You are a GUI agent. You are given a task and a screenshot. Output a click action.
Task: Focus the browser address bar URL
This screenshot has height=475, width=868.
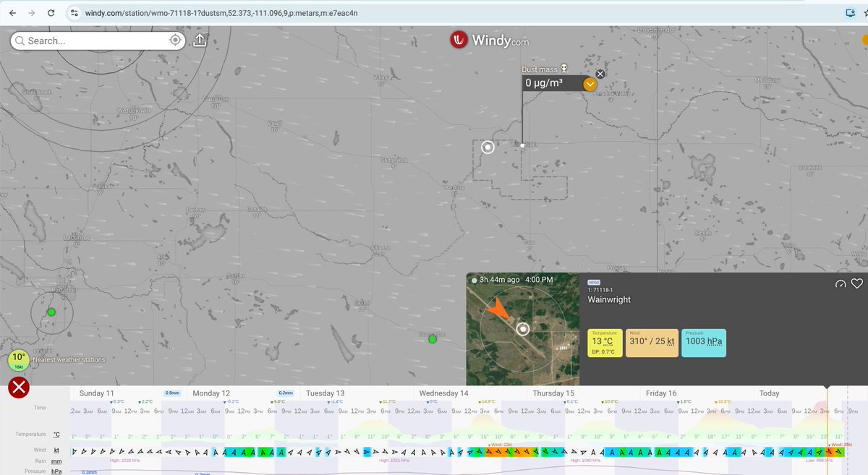[x=221, y=13]
